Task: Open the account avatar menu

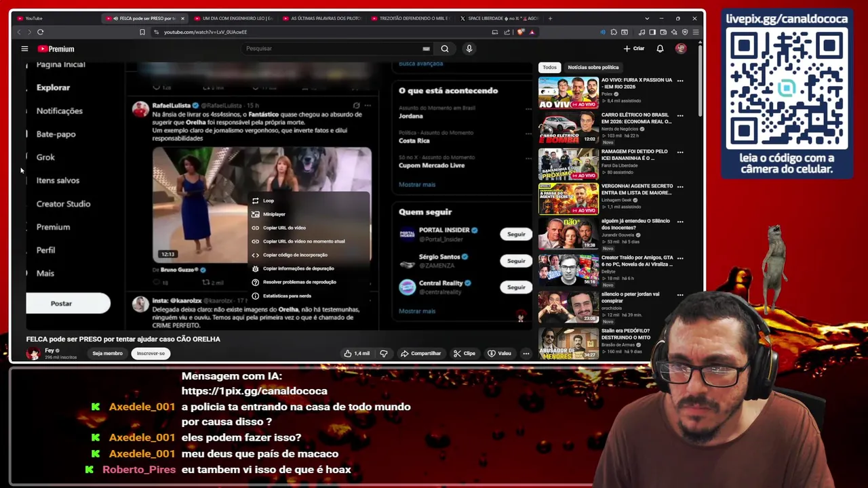Action: click(x=681, y=49)
